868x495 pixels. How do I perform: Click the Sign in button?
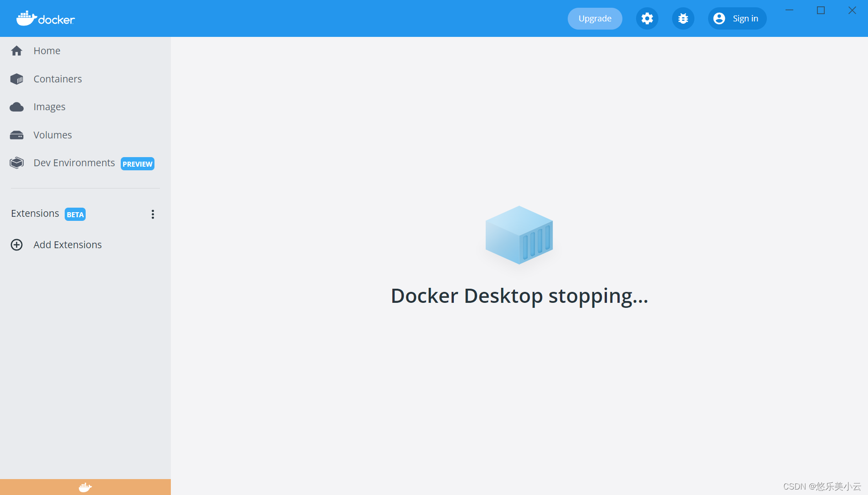click(737, 19)
